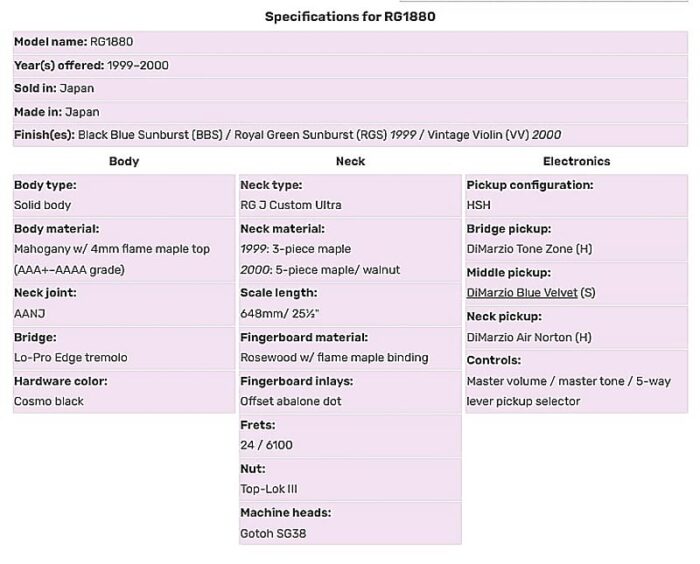
Task: Click the 'Top-Lok III' nut value
Action: (x=269, y=489)
